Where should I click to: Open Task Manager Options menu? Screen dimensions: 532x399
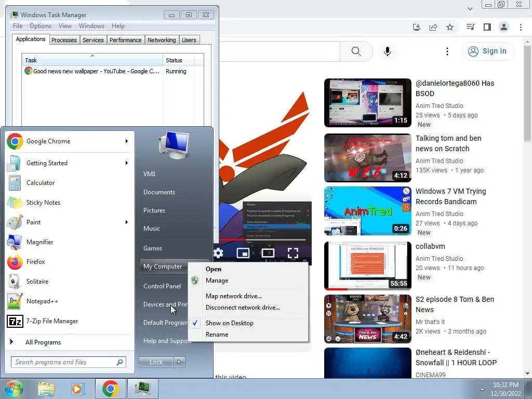(41, 26)
